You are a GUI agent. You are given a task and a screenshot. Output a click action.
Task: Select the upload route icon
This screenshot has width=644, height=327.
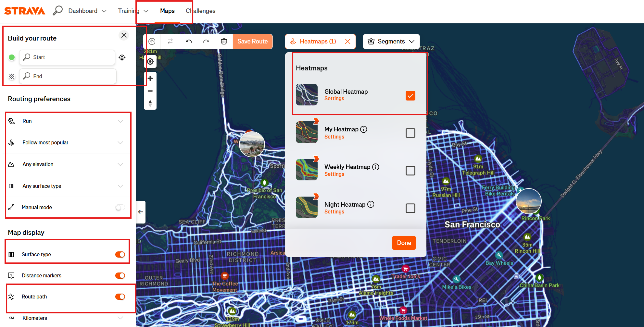tap(152, 41)
